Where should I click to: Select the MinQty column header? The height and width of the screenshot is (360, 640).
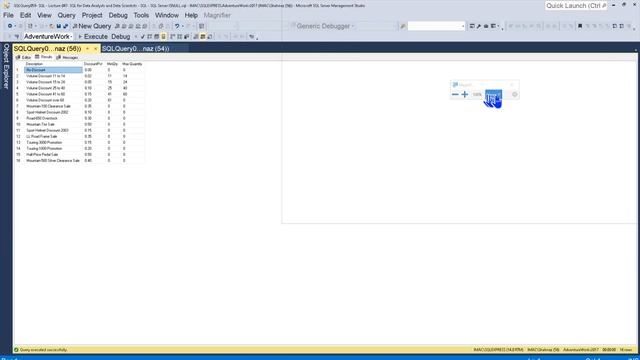112,64
